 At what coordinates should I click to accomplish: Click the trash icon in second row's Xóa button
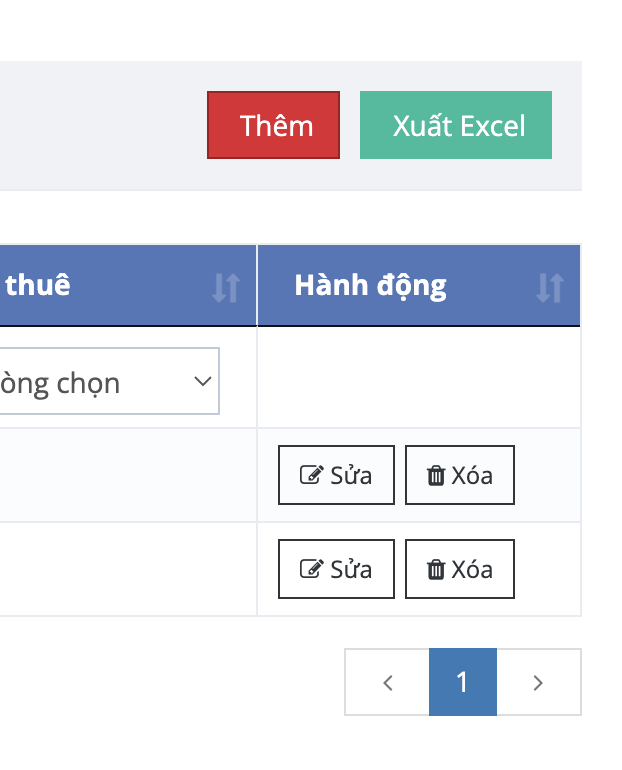pyautogui.click(x=436, y=569)
